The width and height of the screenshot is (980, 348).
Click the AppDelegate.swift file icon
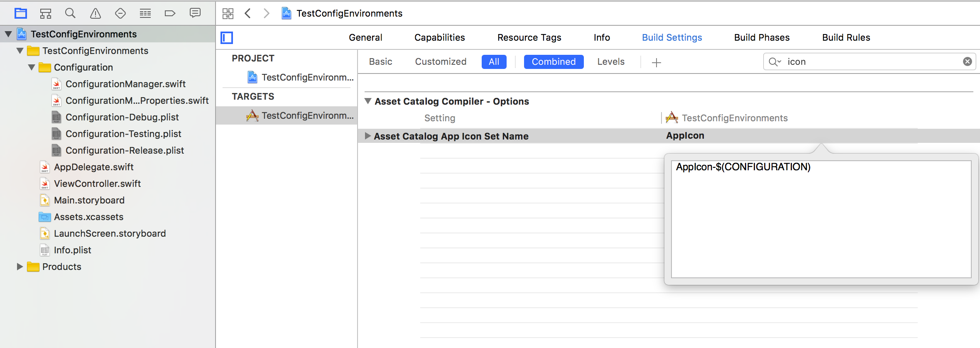(x=45, y=167)
